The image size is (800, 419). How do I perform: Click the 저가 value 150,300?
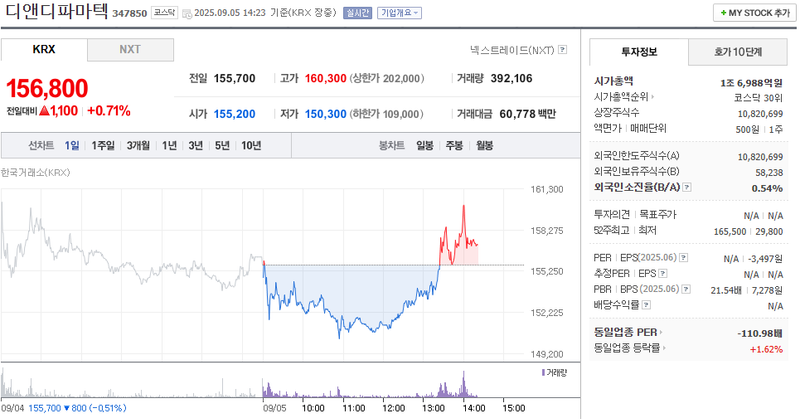click(326, 114)
